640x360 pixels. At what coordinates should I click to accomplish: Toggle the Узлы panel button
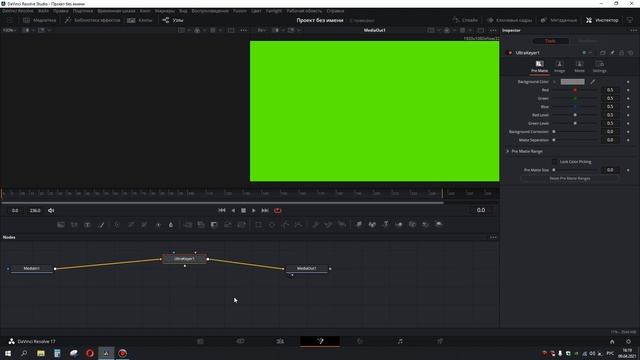click(x=173, y=20)
